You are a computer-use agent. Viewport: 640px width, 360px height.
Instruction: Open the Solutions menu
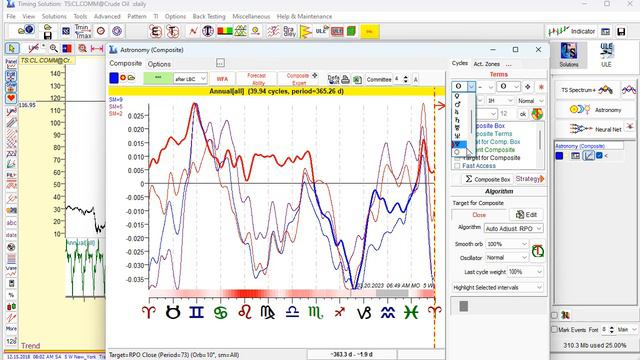[54, 16]
